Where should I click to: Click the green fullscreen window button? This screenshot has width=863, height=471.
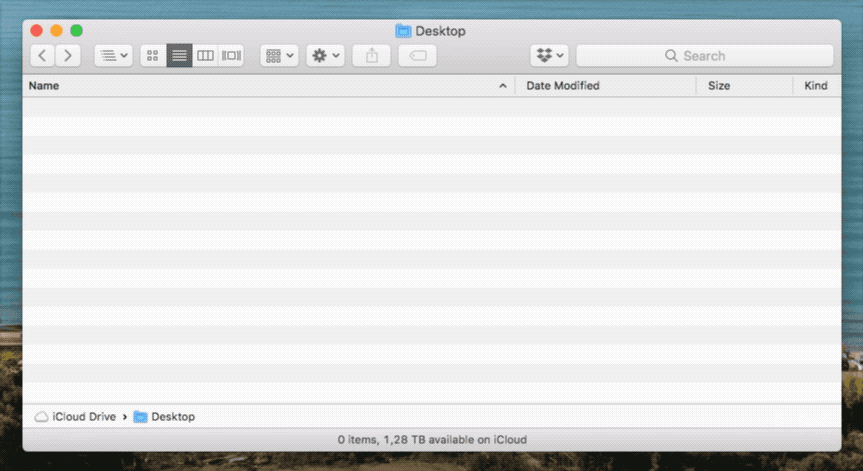[x=76, y=31]
